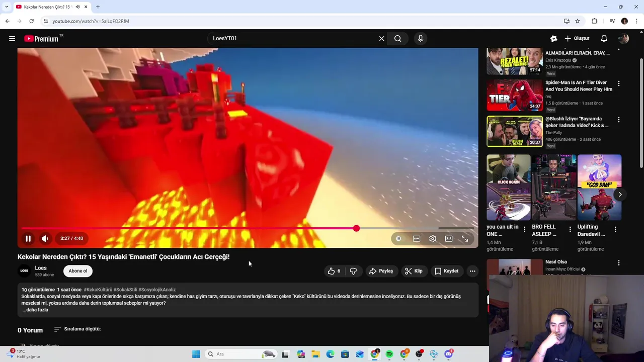This screenshot has width=644, height=362.
Task: Install app via address bar icon
Action: [x=567, y=21]
